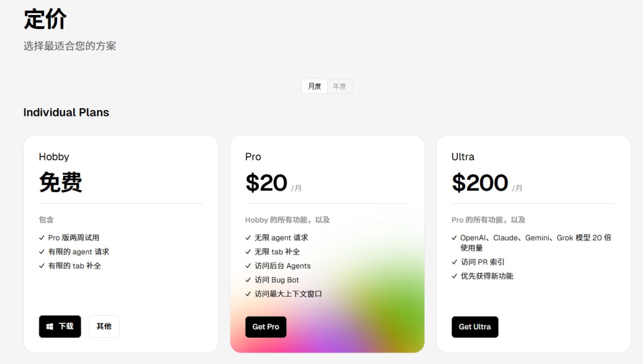Click the Hobby 的所有功能,以及 label
Screen dimensions: 643x364
coord(287,220)
